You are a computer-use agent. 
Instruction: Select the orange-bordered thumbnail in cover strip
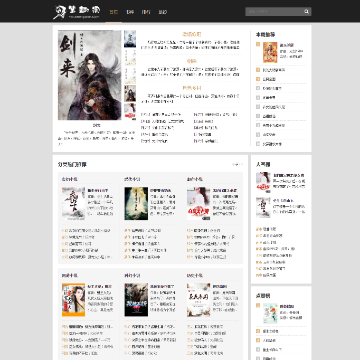pos(130,93)
